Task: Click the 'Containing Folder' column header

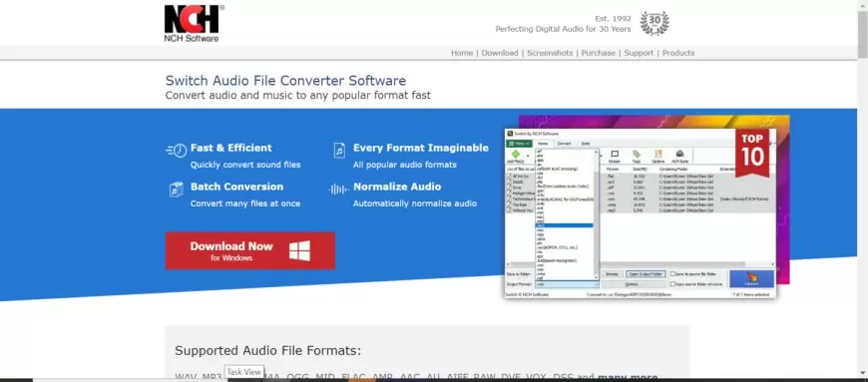Action: pyautogui.click(x=673, y=169)
